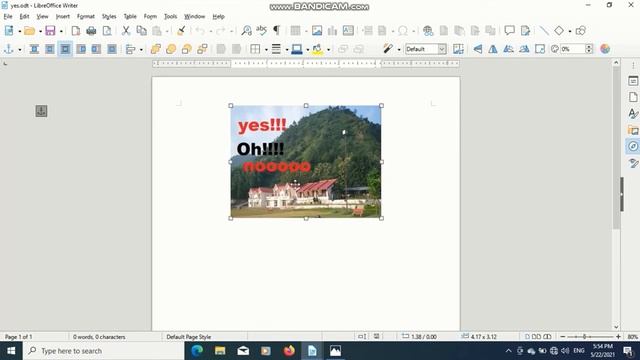Select the None wrap option
Image resolution: width=640 pixels, height=360 pixels.
[34, 49]
